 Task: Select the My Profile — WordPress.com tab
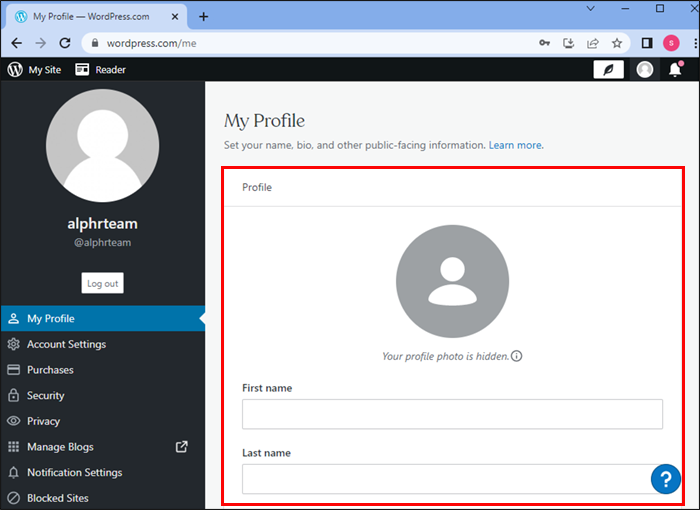pyautogui.click(x=96, y=17)
